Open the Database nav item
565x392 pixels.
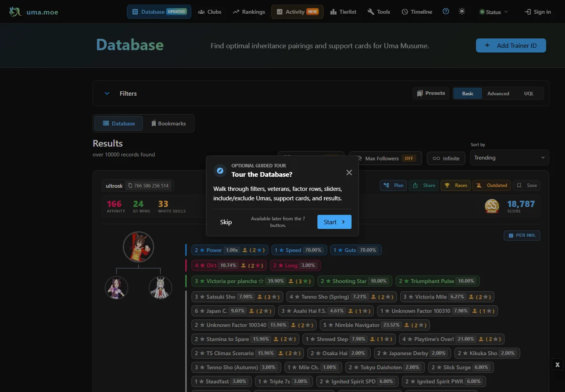tap(159, 12)
